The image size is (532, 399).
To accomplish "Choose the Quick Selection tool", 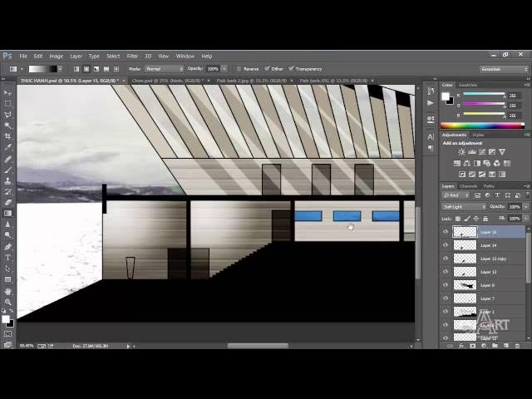I will click(x=8, y=125).
